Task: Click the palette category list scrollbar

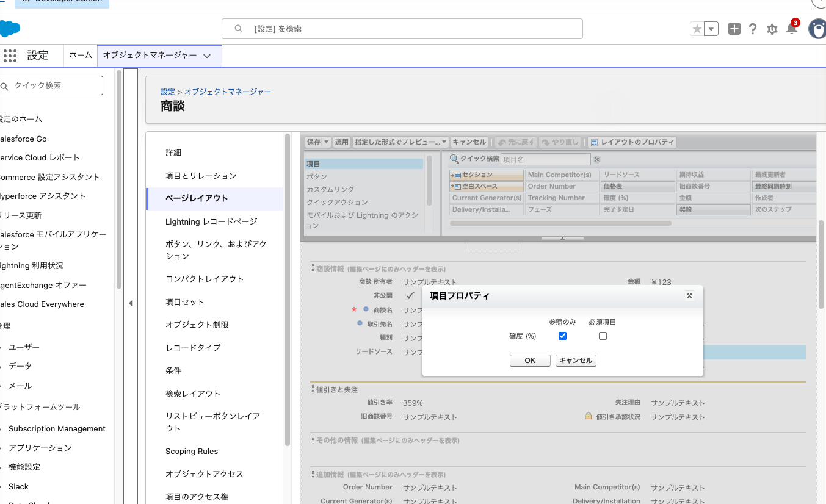Action: pyautogui.click(x=429, y=181)
